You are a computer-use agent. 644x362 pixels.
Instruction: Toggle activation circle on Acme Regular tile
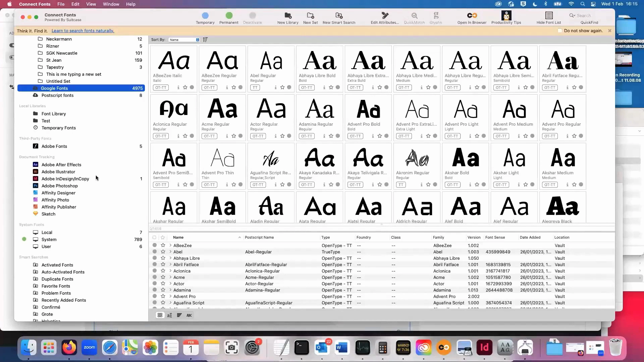(240, 136)
